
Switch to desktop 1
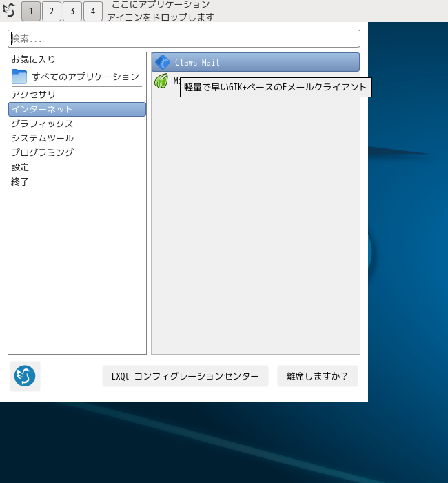[31, 12]
